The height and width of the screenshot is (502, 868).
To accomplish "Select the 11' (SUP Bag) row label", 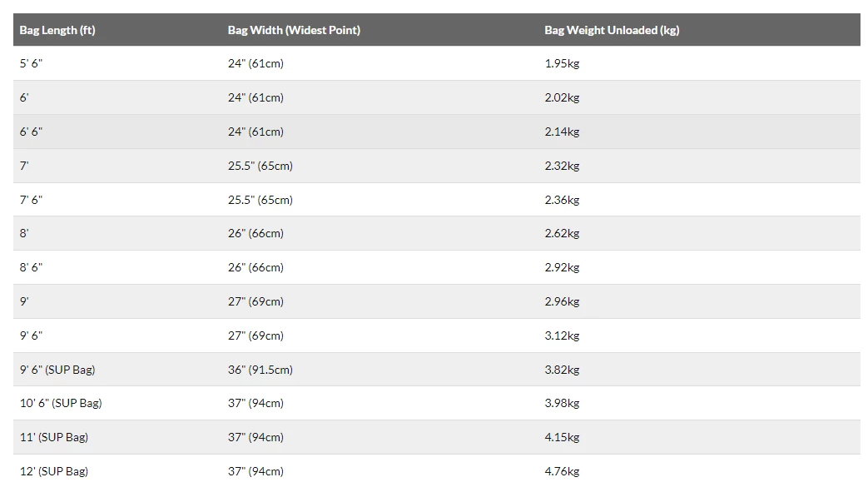I will pos(54,437).
